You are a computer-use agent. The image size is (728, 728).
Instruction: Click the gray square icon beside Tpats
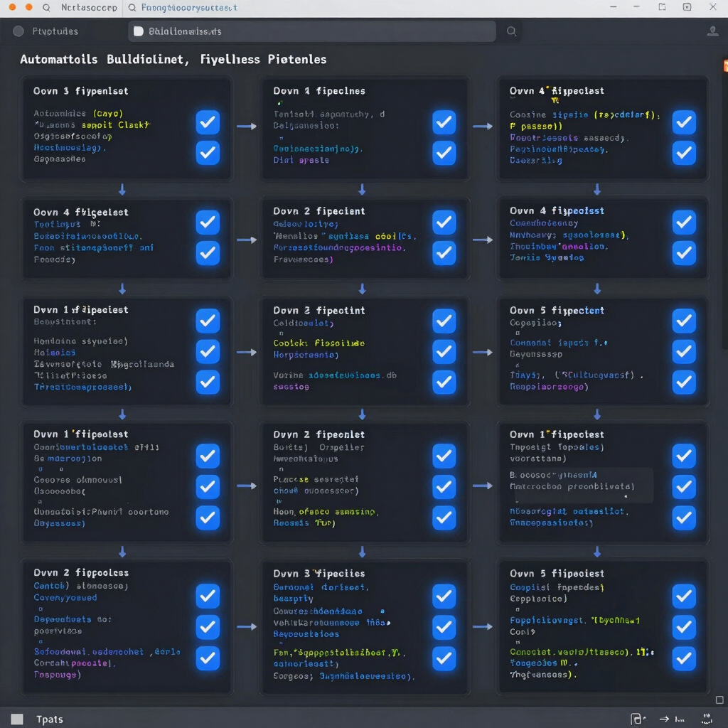point(17,719)
